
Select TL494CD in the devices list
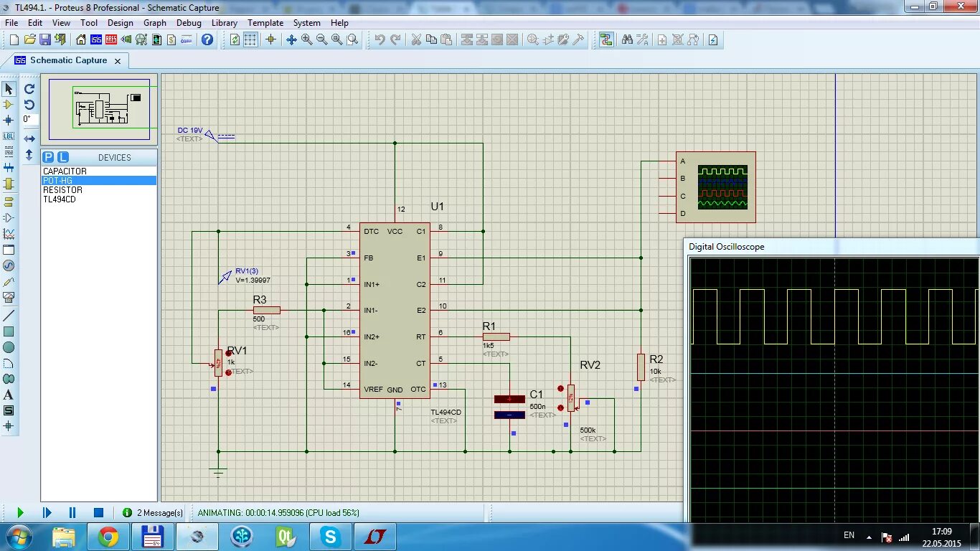[99, 199]
